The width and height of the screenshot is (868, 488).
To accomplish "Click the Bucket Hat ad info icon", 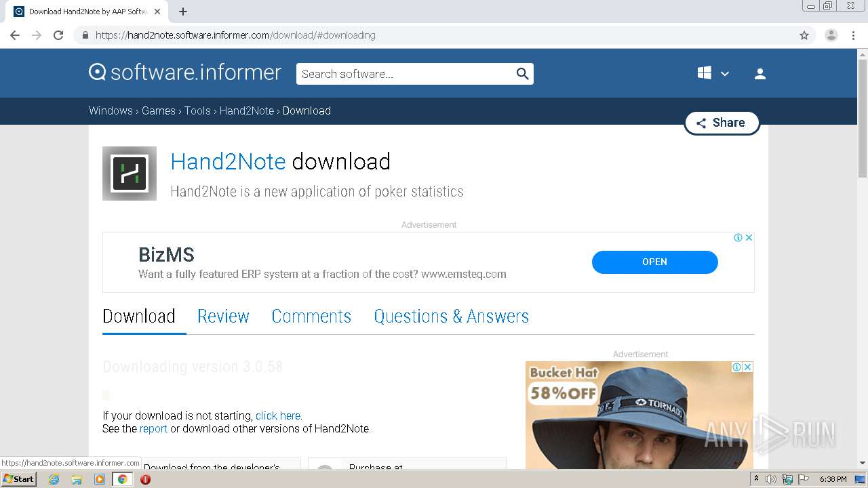I will click(x=736, y=367).
